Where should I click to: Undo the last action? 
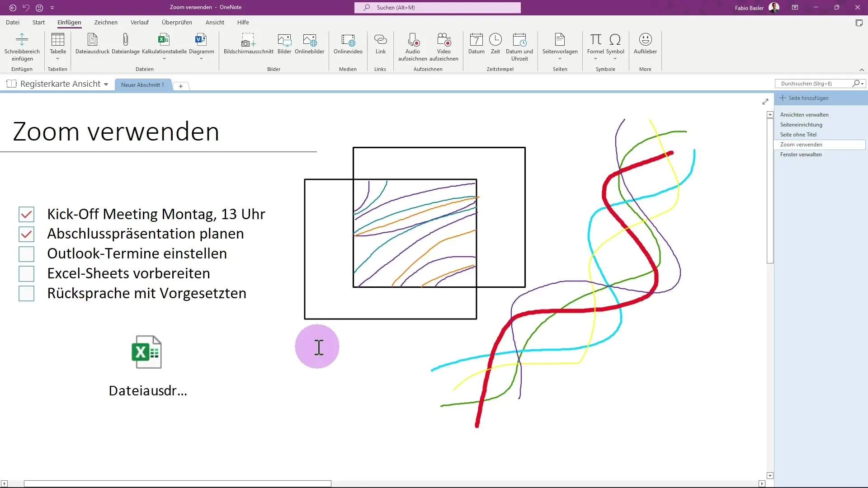point(26,8)
